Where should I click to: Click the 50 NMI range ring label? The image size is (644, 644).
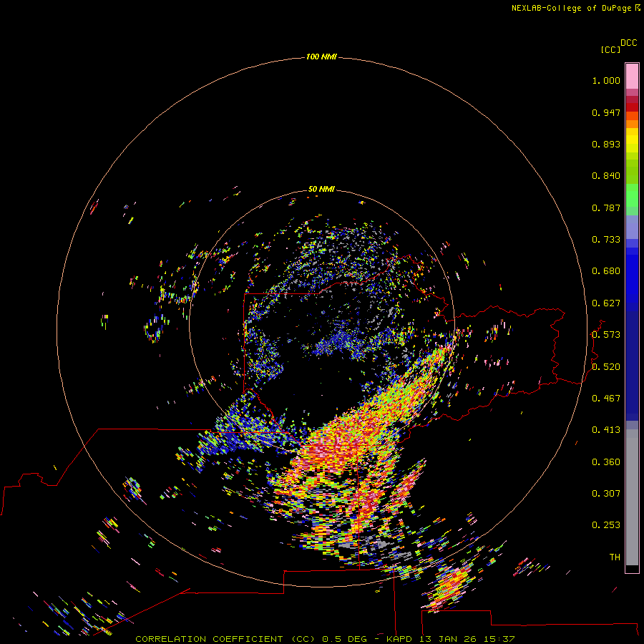click(321, 189)
